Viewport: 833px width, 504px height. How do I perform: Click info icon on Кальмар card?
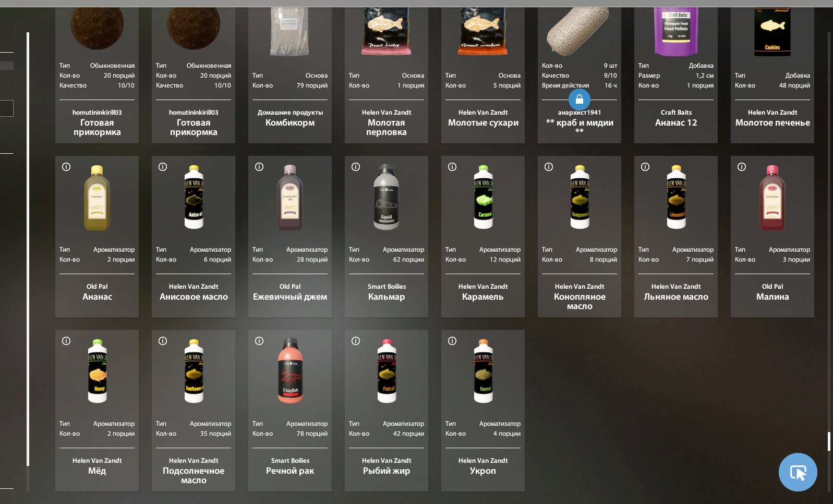tap(356, 167)
